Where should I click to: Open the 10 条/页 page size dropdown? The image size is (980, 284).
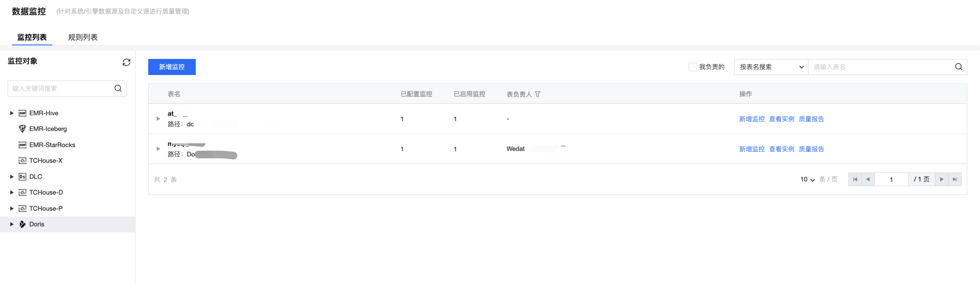coord(807,179)
